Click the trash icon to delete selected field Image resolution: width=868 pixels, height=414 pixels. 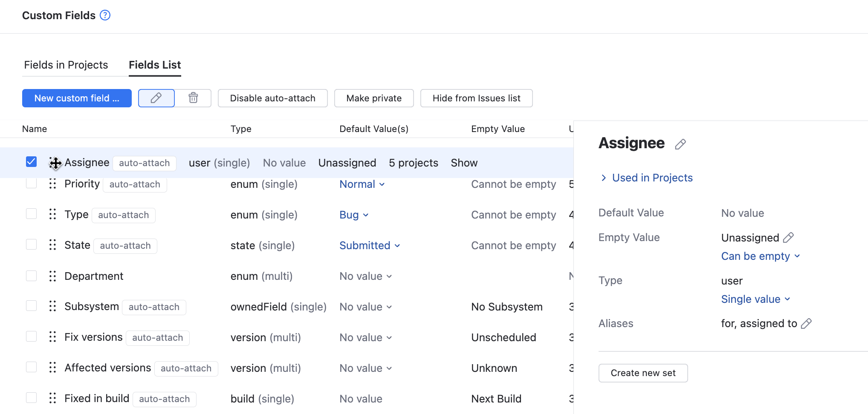(x=193, y=98)
